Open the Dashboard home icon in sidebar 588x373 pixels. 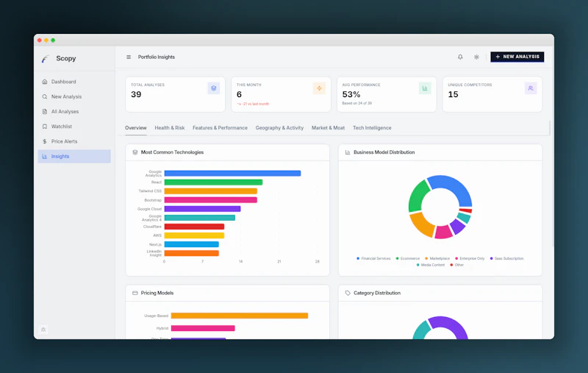pyautogui.click(x=45, y=82)
